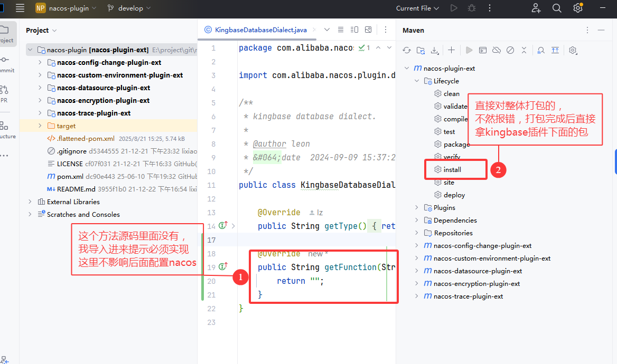Select README.md in the Project tree
617x364 pixels.
point(76,189)
